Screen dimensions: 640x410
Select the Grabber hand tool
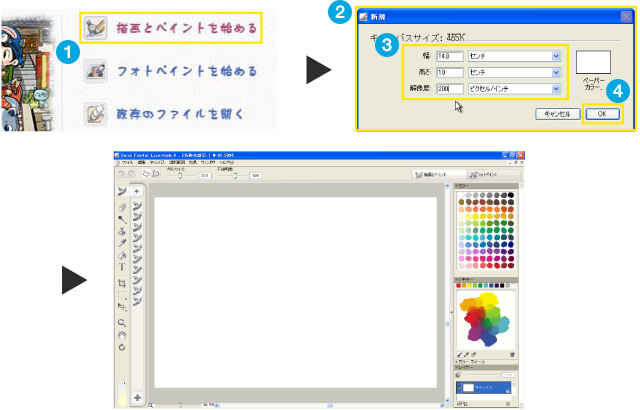click(122, 335)
